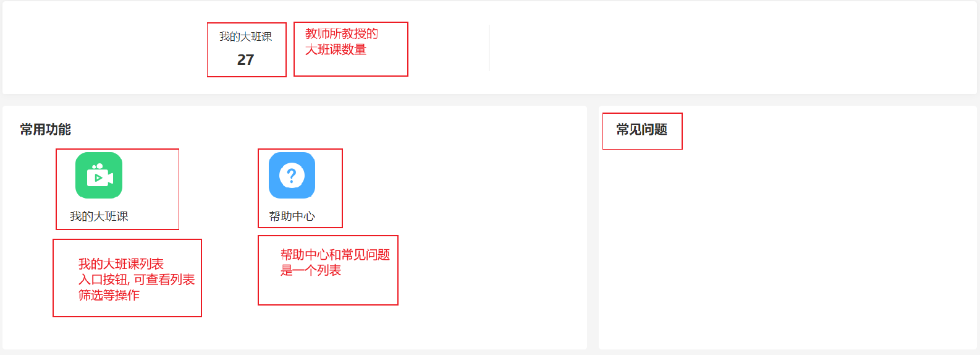Viewport: 980px width, 355px height.
Task: Select the 常见问题 panel heading
Action: pos(641,130)
